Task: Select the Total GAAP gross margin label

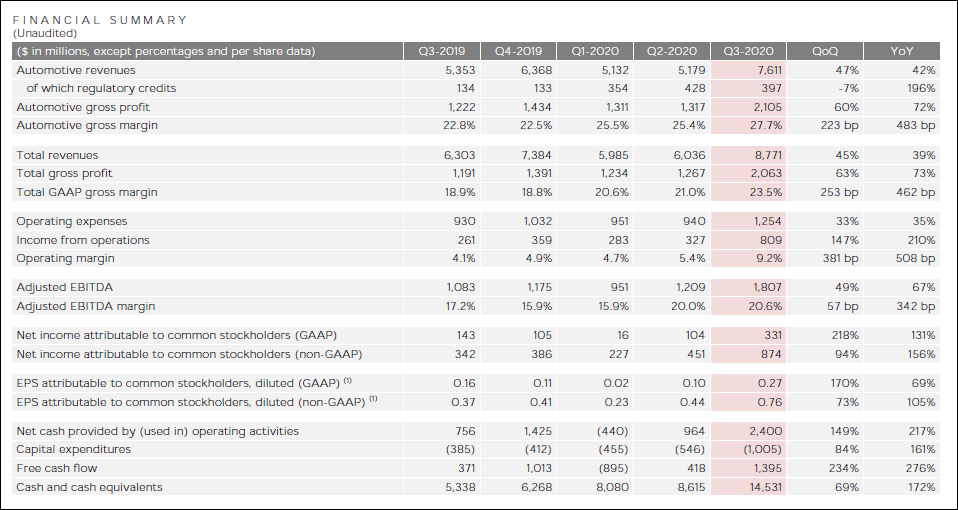Action: (x=86, y=192)
